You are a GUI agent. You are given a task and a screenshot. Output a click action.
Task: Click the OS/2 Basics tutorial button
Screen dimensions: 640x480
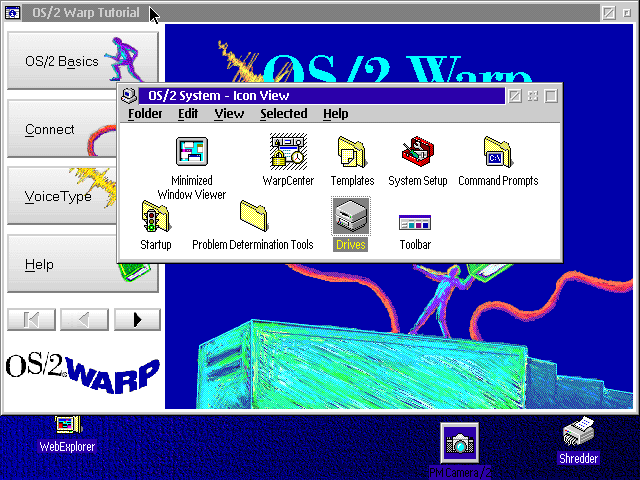[83, 61]
